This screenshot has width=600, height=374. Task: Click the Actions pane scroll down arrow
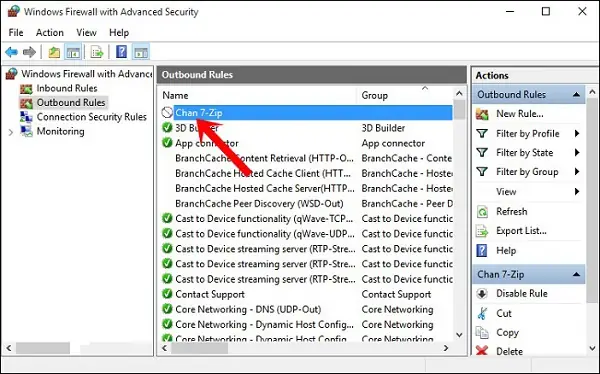tap(592, 348)
